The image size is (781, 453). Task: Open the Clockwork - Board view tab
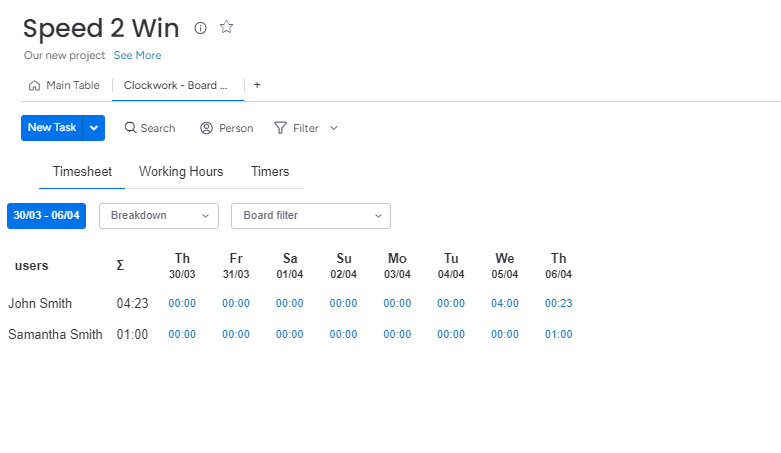[x=177, y=85]
